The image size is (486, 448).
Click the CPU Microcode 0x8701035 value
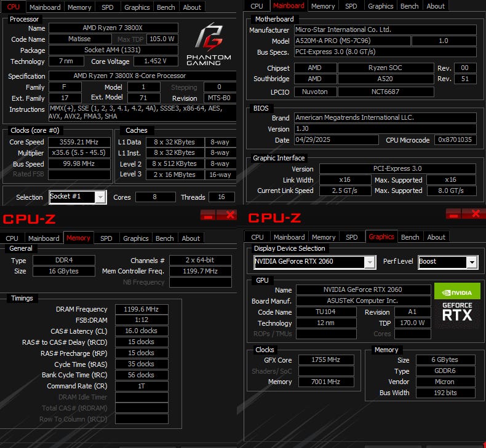(x=455, y=140)
